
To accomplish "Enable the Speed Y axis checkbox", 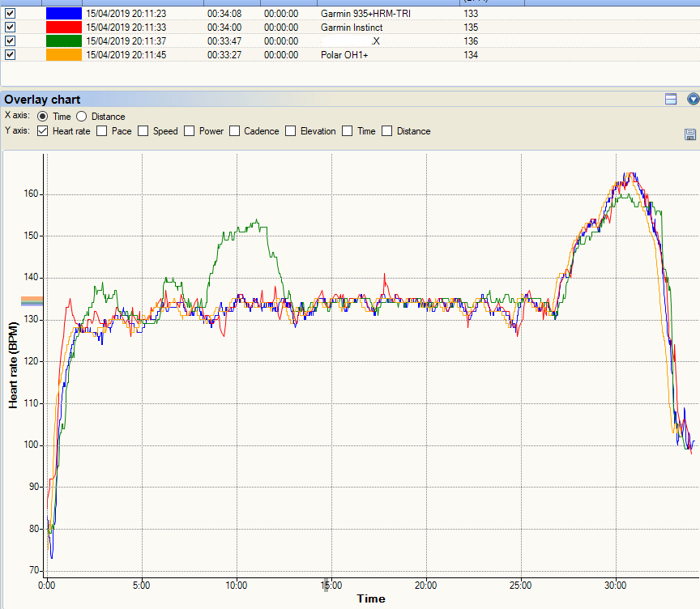I will 143,131.
